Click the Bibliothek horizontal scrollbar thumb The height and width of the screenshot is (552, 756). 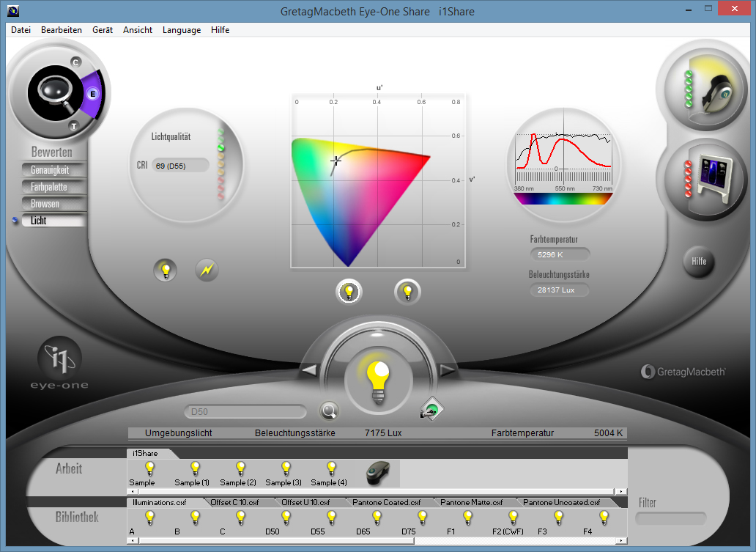click(x=276, y=541)
